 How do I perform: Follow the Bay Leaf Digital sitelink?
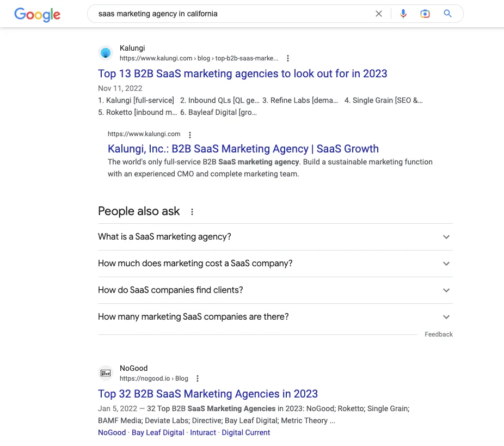pos(158,433)
